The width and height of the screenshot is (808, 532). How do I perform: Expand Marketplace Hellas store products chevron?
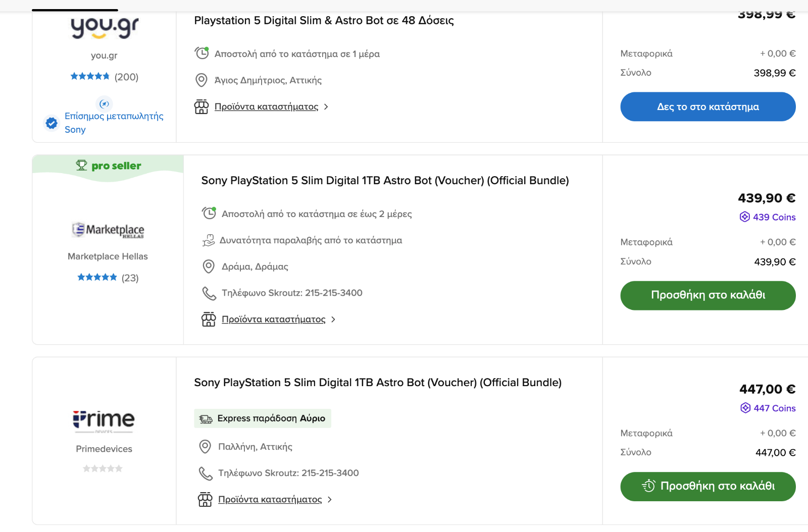click(x=333, y=319)
